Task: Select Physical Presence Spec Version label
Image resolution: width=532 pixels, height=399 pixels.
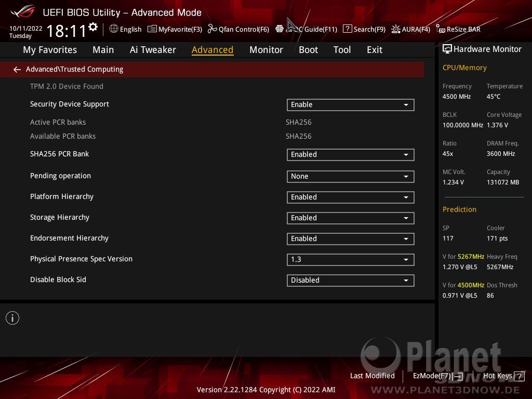Action: coord(81,259)
